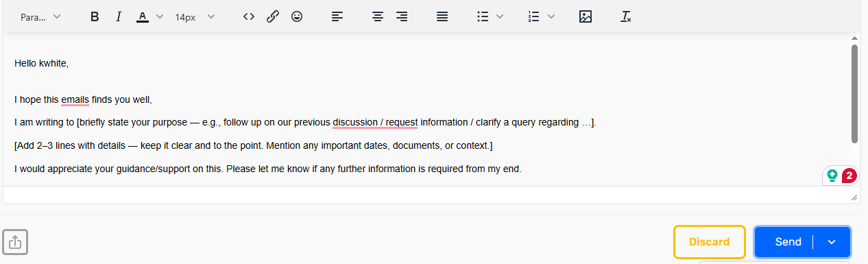Image resolution: width=868 pixels, height=264 pixels.
Task: Align text to the left
Action: coord(337,17)
